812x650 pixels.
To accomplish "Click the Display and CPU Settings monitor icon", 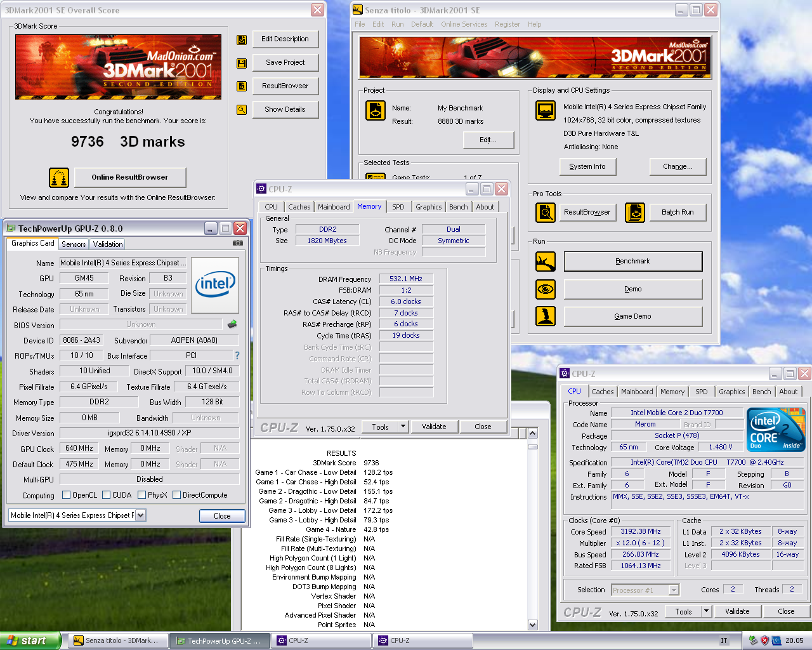I will coord(546,110).
